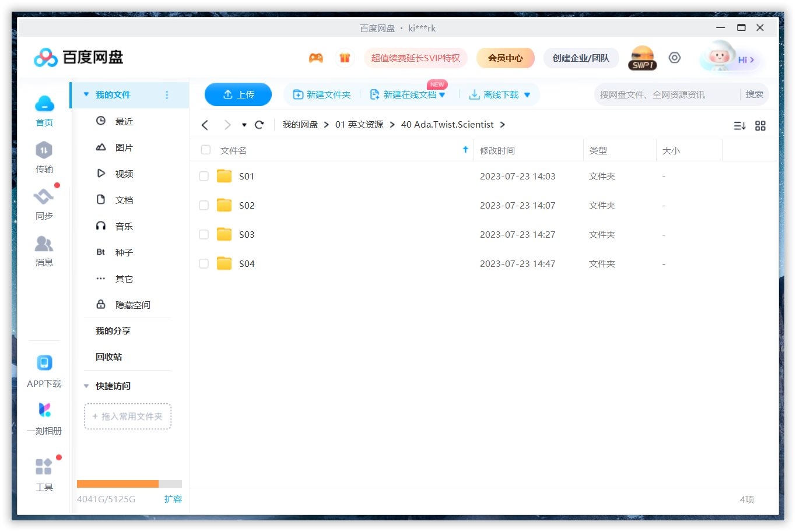The height and width of the screenshot is (532, 796).
Task: Switch to grid view icon
Action: 760,126
